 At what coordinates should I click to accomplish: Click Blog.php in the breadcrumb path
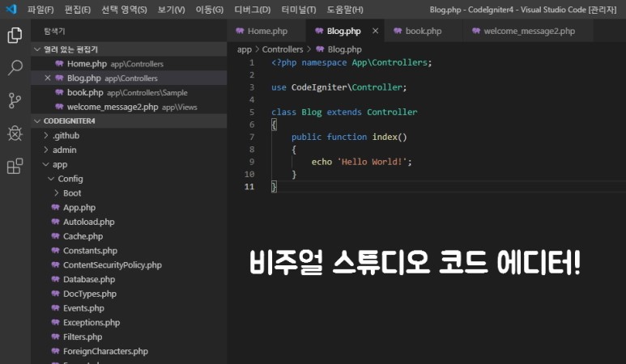pyautogui.click(x=344, y=49)
